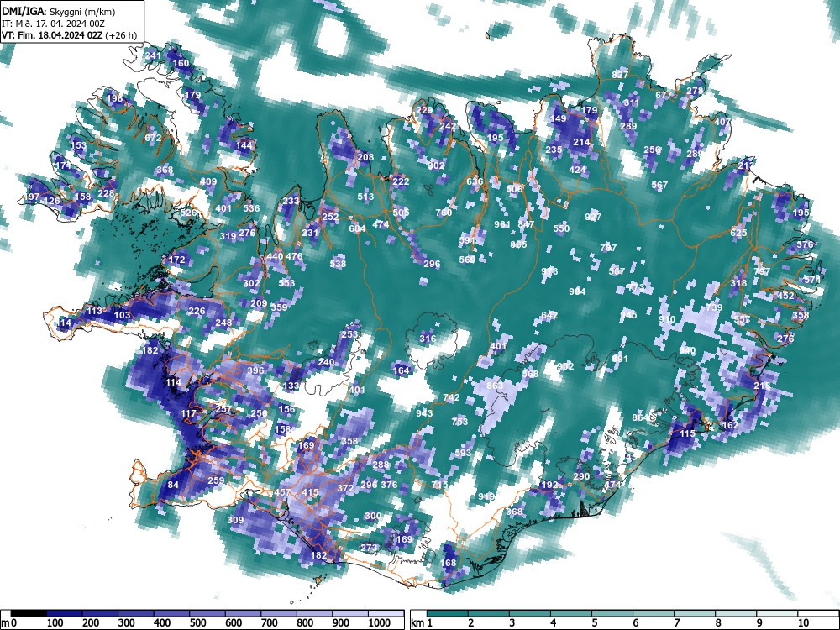Click the value '162' on the southeast coast

pos(730,425)
